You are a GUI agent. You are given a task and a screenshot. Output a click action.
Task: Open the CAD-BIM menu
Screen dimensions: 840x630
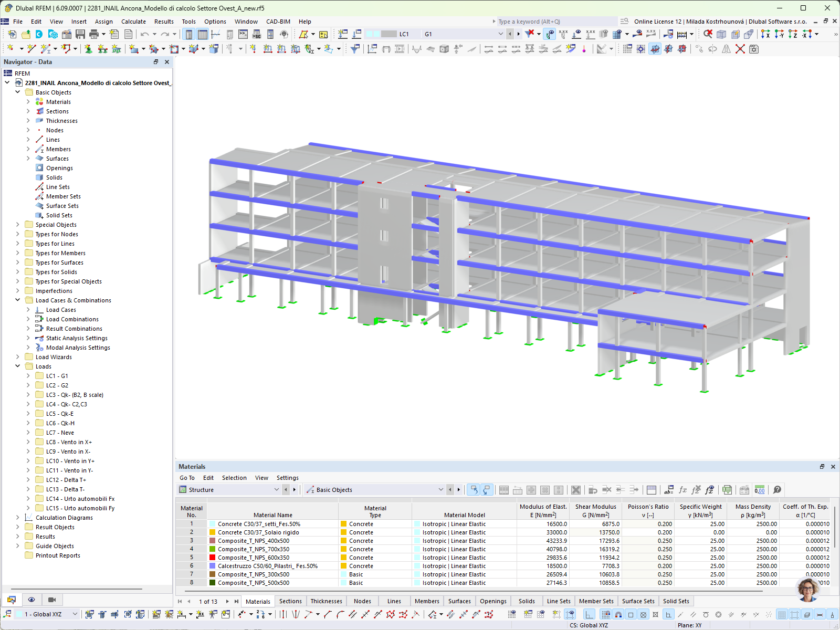(x=278, y=22)
